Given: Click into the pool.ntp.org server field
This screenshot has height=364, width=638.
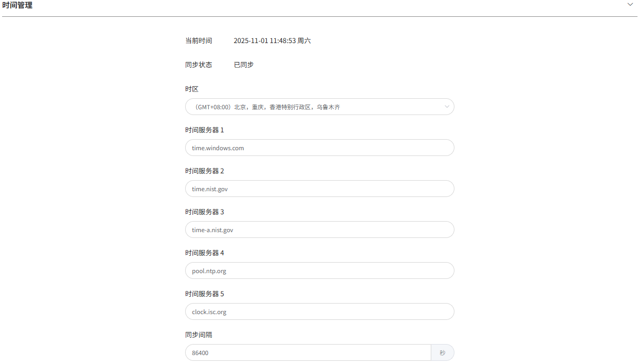Looking at the screenshot, I should tap(319, 271).
